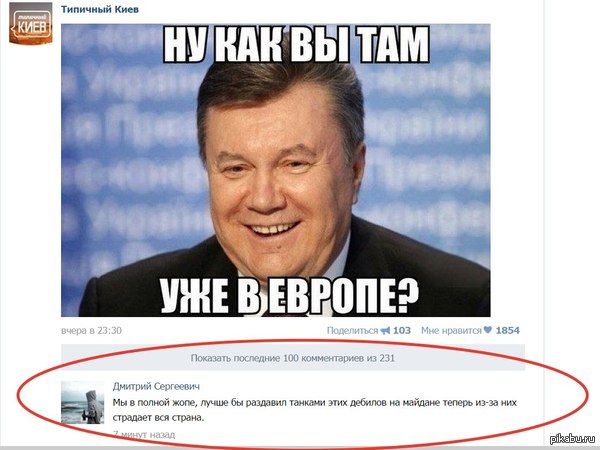600x450 pixels.
Task: Click the Мне нравится text
Action: click(x=451, y=331)
